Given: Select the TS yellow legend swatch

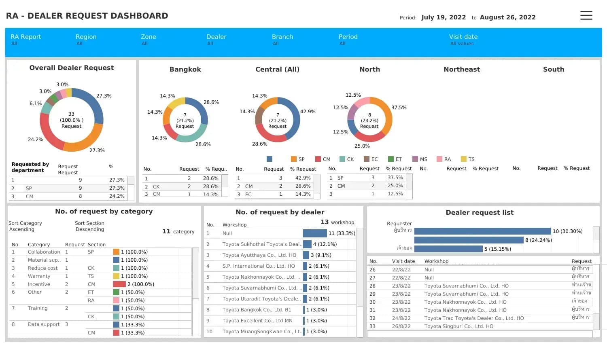Looking at the screenshot, I should [x=464, y=159].
